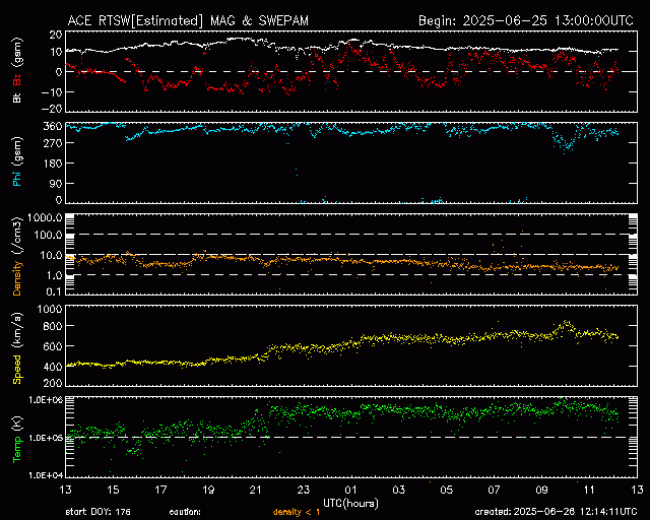Click the 'start DOY: 176' text
This screenshot has width=650, height=520.
point(98,512)
